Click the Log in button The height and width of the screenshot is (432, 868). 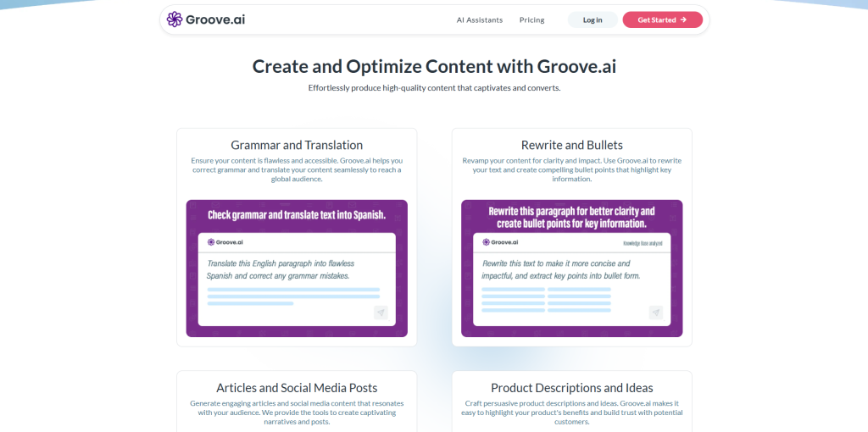click(x=593, y=20)
